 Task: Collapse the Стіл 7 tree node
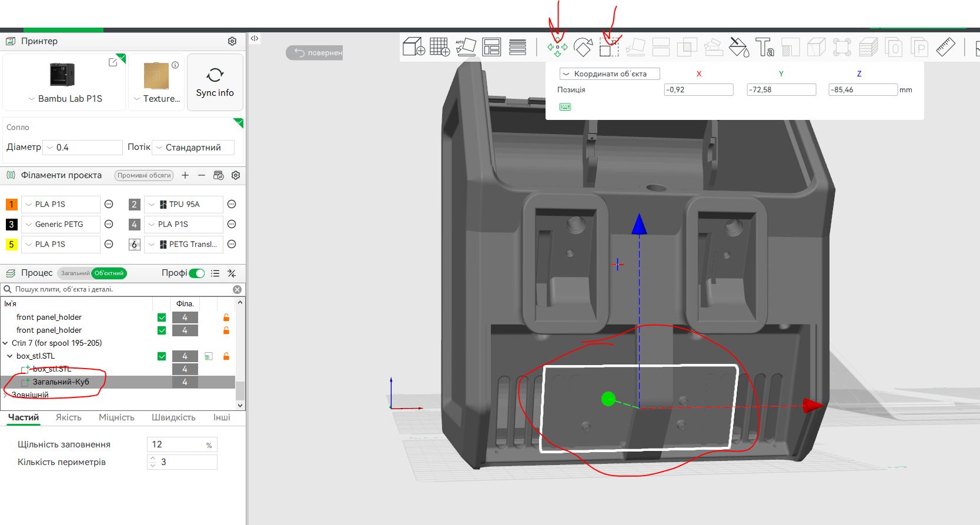[5, 343]
